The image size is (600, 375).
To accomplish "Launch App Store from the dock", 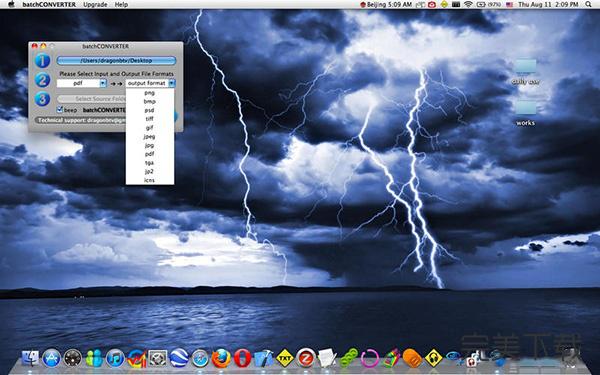I will 51,359.
